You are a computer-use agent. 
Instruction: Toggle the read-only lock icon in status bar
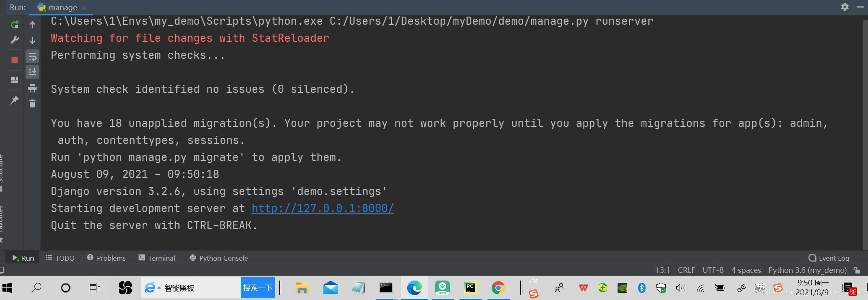(x=857, y=270)
